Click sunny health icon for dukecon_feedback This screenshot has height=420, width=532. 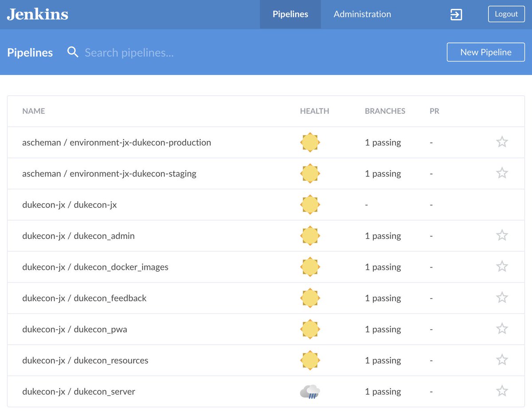click(x=310, y=298)
